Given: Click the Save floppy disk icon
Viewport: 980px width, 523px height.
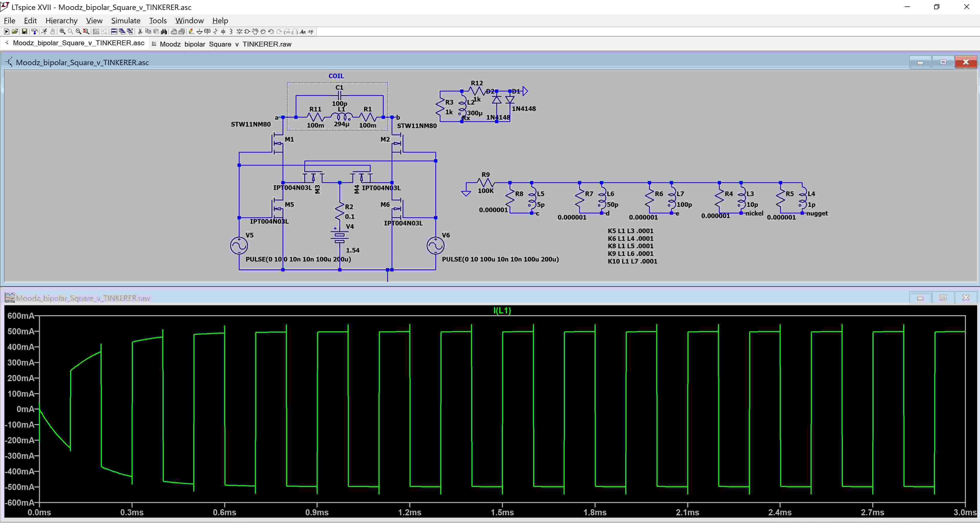Looking at the screenshot, I should point(24,31).
